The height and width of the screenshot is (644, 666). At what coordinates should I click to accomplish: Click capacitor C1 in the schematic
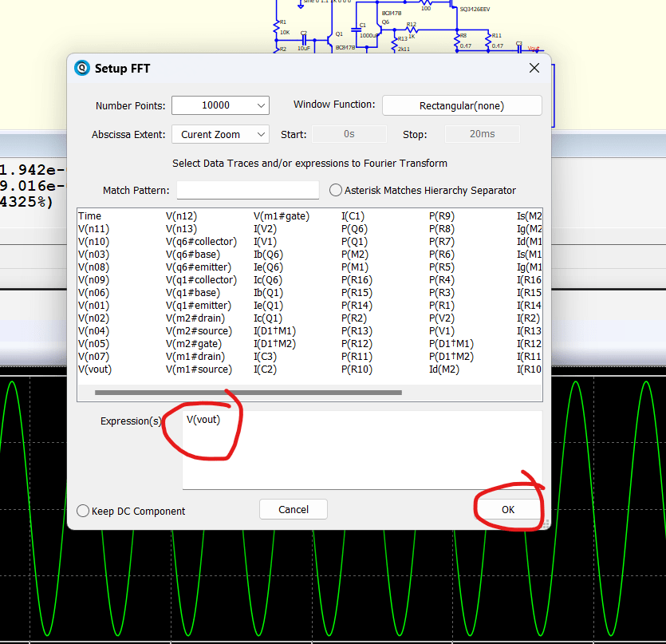pos(357,30)
